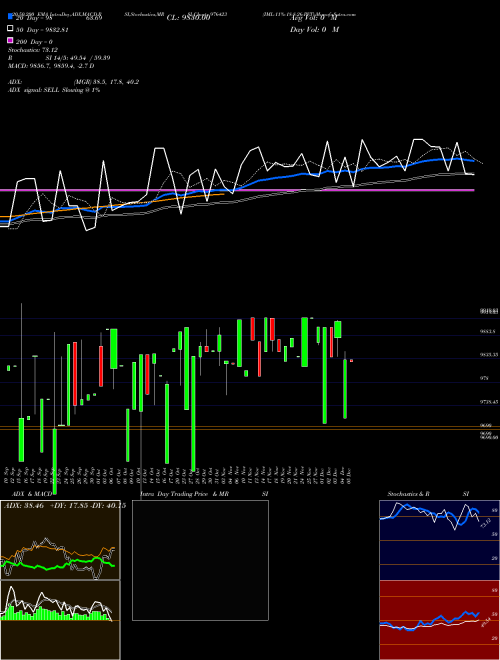500x660 pixels.
Task: Select the '50 Day = 9832.81' legend text
Action: pos(43,30)
